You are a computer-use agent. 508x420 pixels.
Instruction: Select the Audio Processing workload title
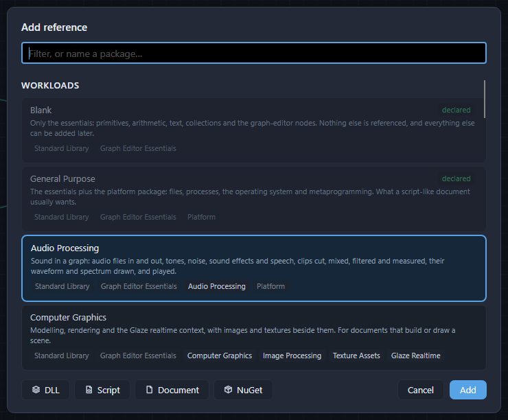coord(65,248)
